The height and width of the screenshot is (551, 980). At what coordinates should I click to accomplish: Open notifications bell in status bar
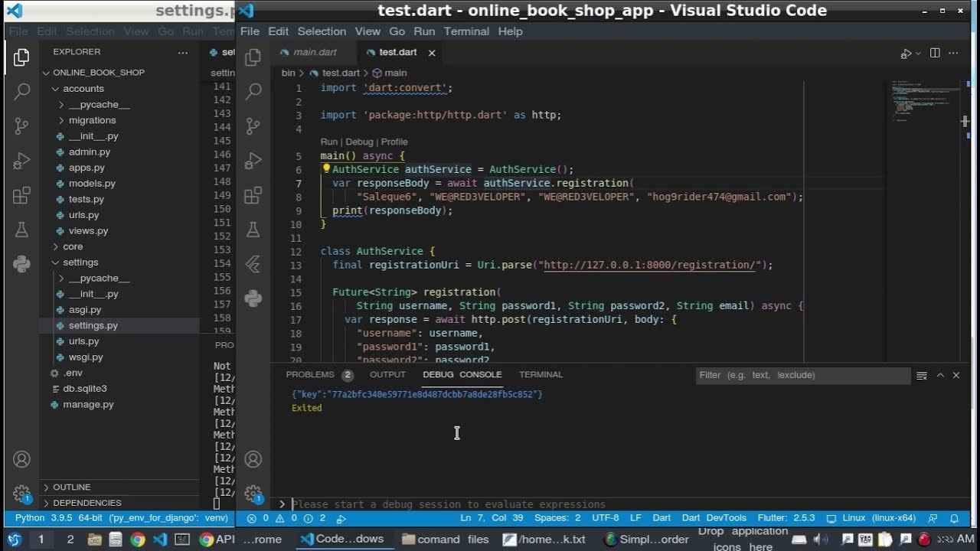(954, 518)
